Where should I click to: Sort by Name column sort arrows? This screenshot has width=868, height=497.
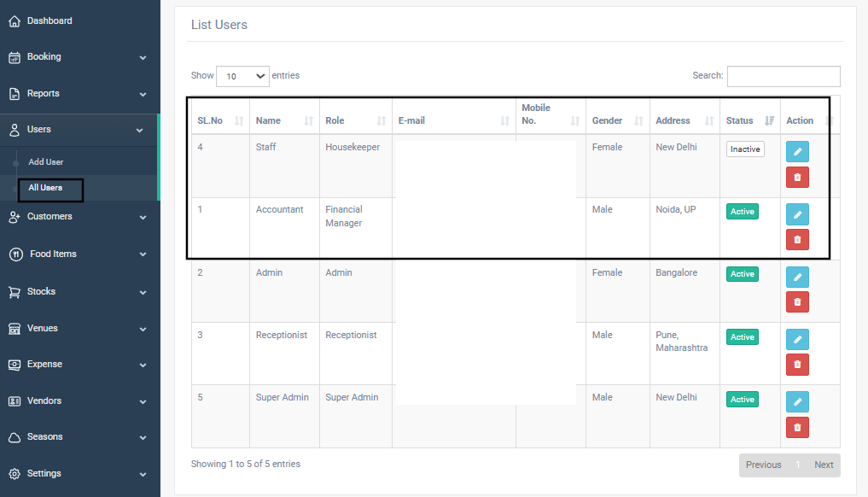(308, 120)
